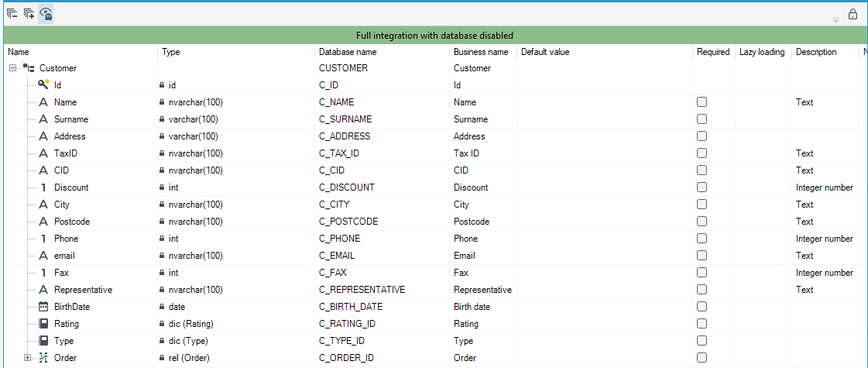Select the Representative attribute row
This screenshot has height=368, width=868.
(x=434, y=290)
